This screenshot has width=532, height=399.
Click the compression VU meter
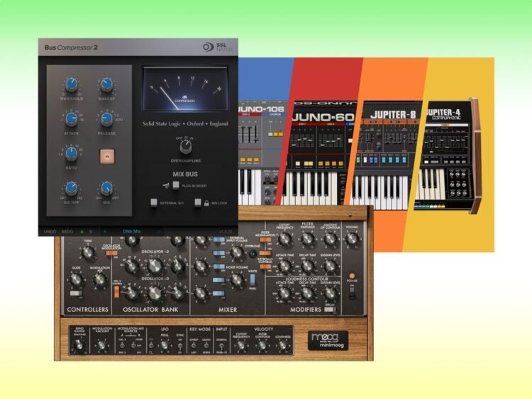(185, 89)
